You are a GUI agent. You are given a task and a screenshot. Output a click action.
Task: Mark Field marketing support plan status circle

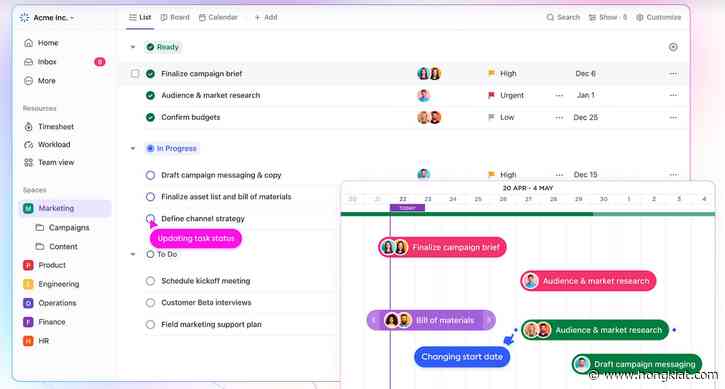(x=150, y=324)
